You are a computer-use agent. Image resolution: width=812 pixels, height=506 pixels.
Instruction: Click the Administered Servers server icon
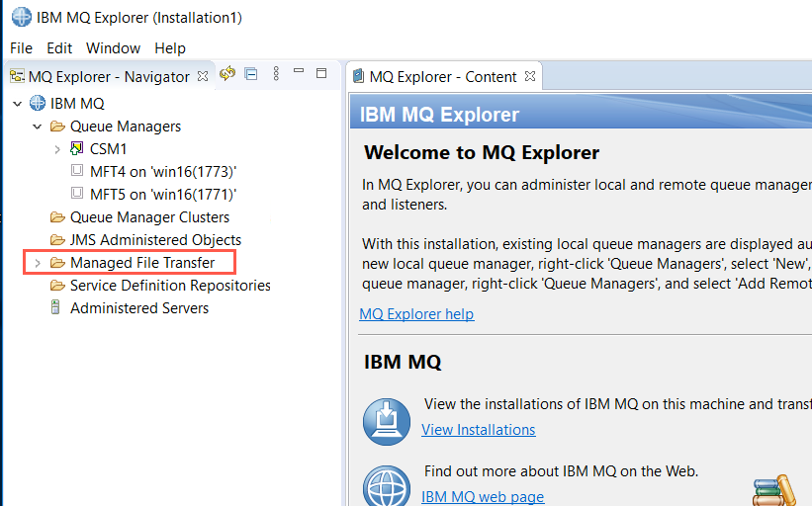point(55,307)
